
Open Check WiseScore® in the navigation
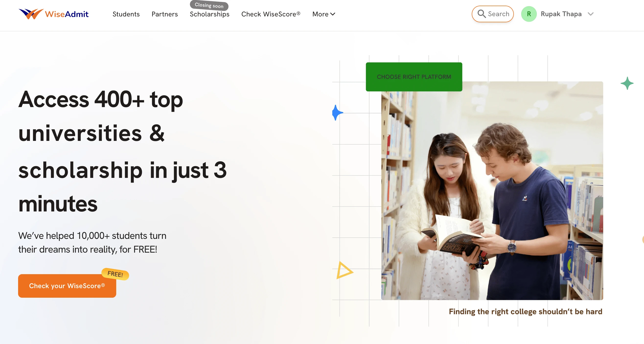pos(271,14)
